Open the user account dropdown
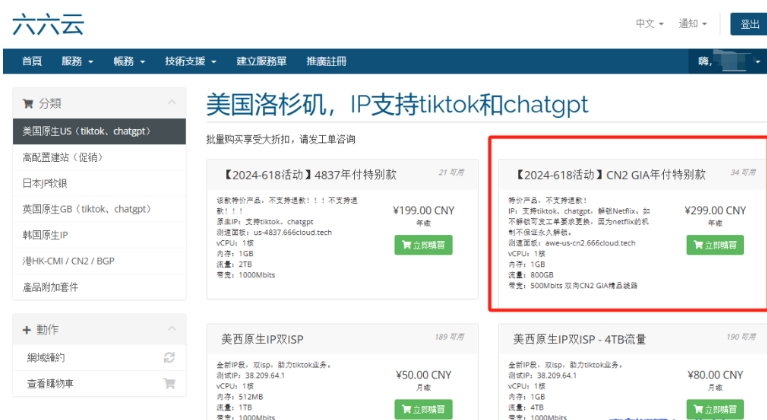Image resolution: width=767 pixels, height=420 pixels. click(x=728, y=61)
